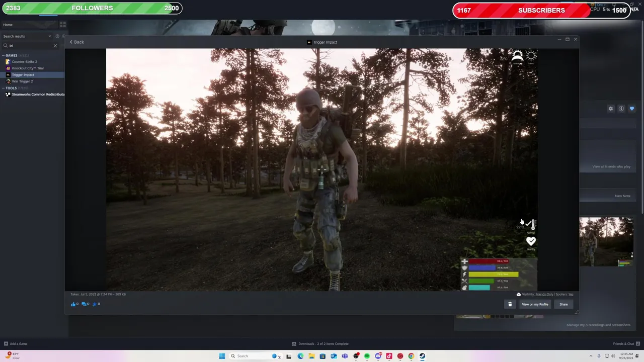Delete the screenshot with the trash icon
Image resolution: width=644 pixels, height=362 pixels.
click(x=510, y=304)
